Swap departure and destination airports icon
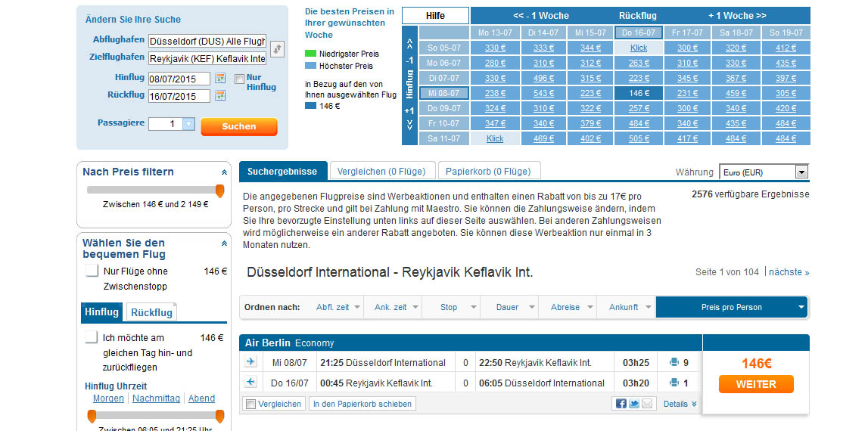The height and width of the screenshot is (431, 868). [277, 49]
